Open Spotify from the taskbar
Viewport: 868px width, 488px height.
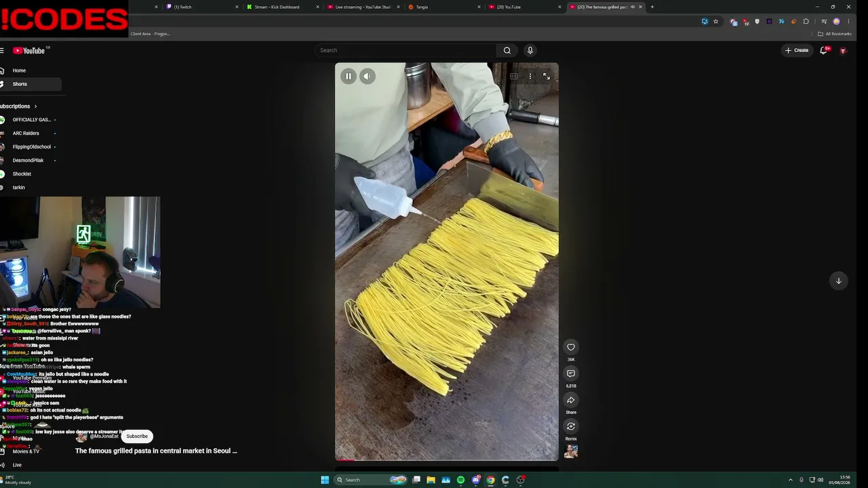[x=460, y=480]
